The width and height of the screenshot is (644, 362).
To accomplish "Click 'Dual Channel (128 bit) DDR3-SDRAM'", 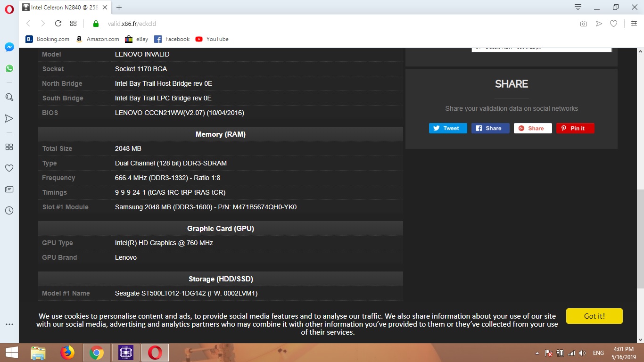I will coord(171,163).
